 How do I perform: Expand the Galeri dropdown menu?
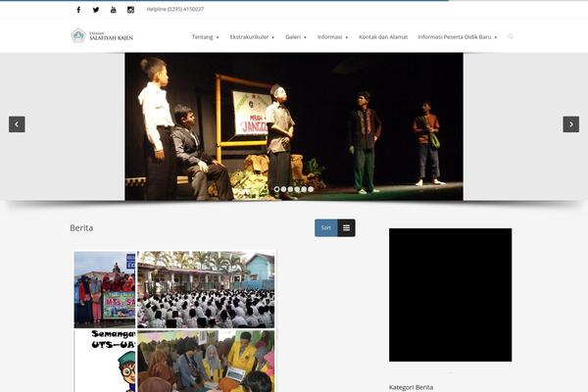296,37
